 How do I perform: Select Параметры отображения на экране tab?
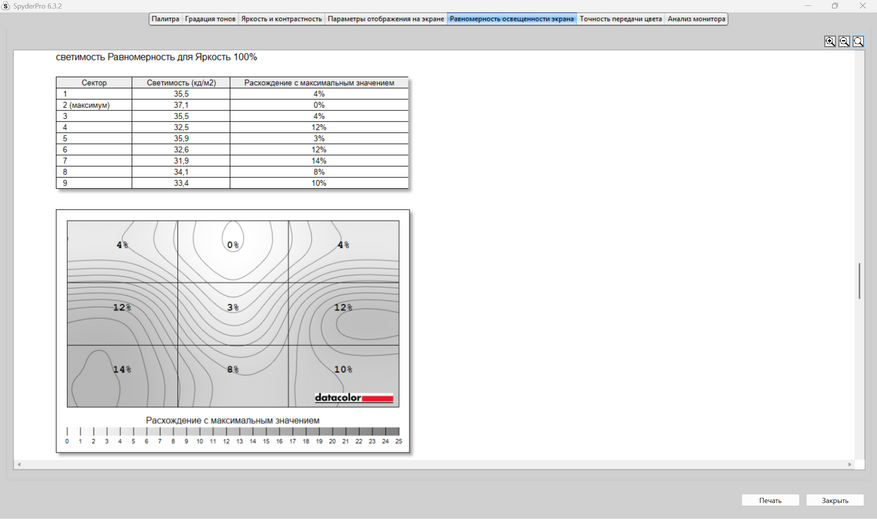[385, 19]
